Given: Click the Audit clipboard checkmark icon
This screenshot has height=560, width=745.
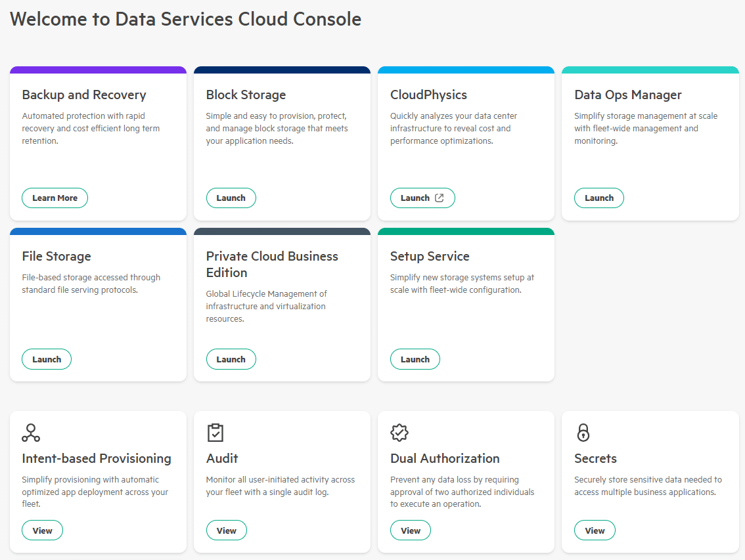Looking at the screenshot, I should tap(215, 433).
